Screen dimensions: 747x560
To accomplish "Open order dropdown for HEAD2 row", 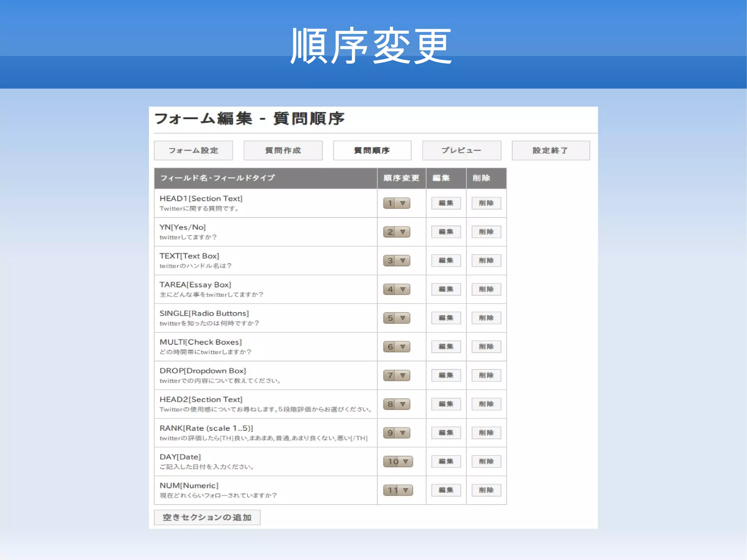I will (396, 404).
